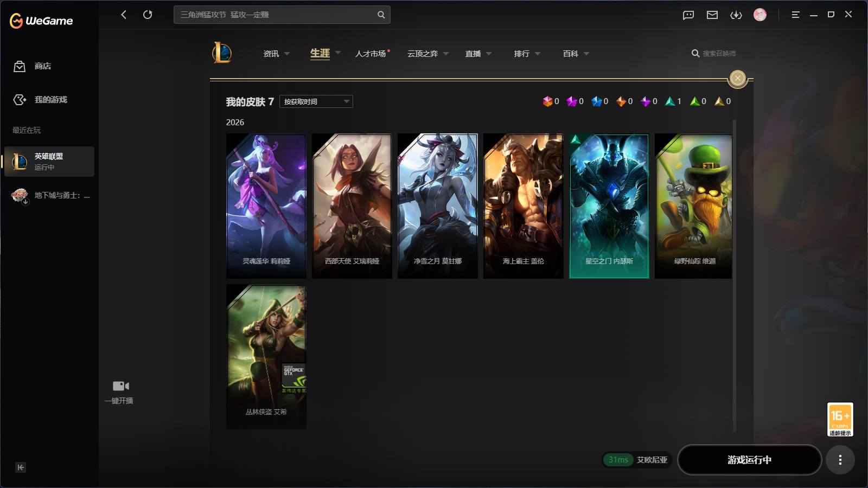Screen dimensions: 868x488
Task: Click the 我的皮肤 7 heading
Action: pyautogui.click(x=250, y=102)
